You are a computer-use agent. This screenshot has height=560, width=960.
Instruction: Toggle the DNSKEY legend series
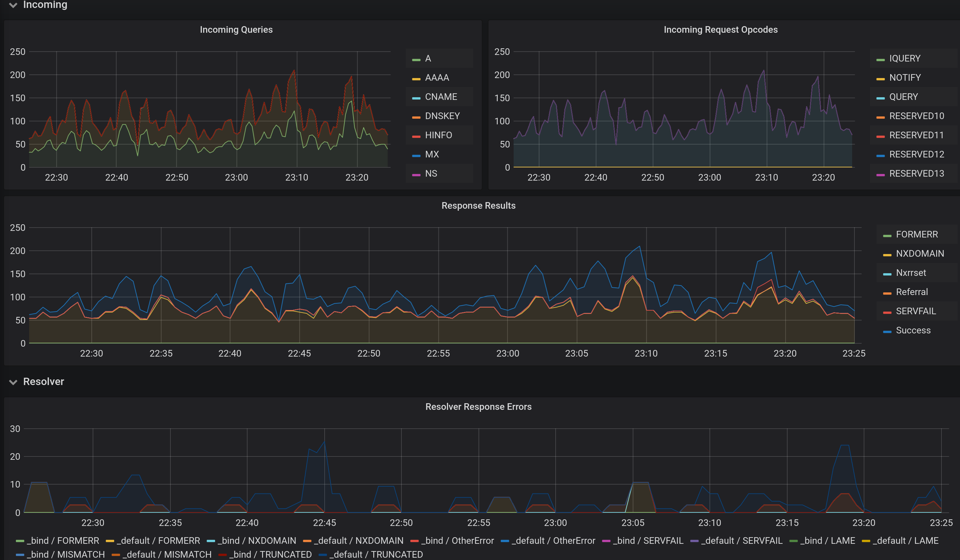442,116
